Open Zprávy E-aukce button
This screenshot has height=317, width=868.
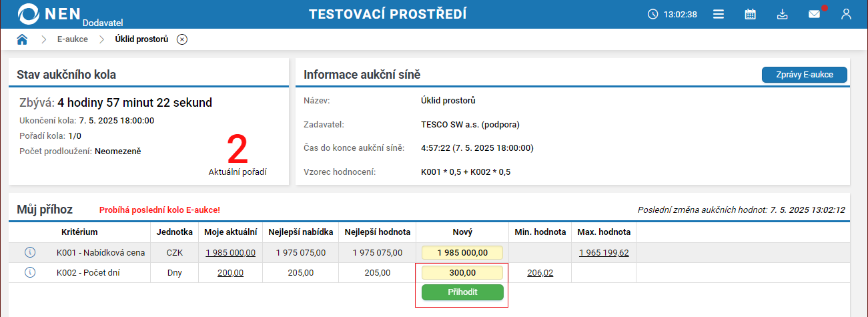click(804, 75)
